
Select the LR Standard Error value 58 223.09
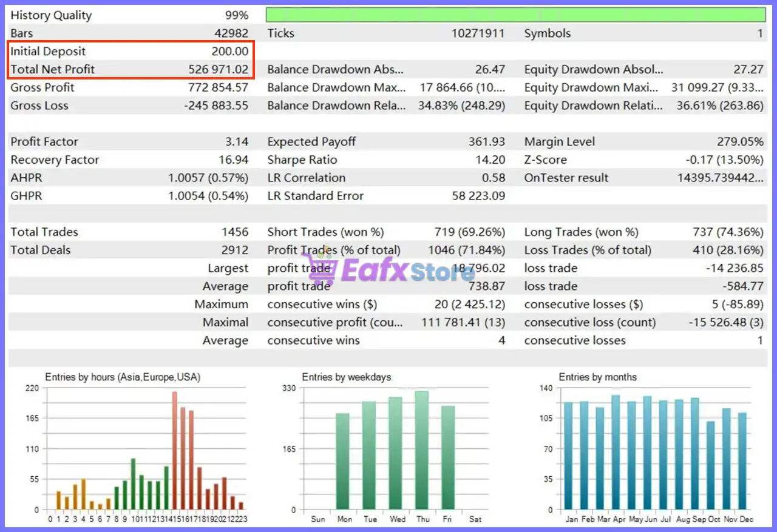[479, 196]
